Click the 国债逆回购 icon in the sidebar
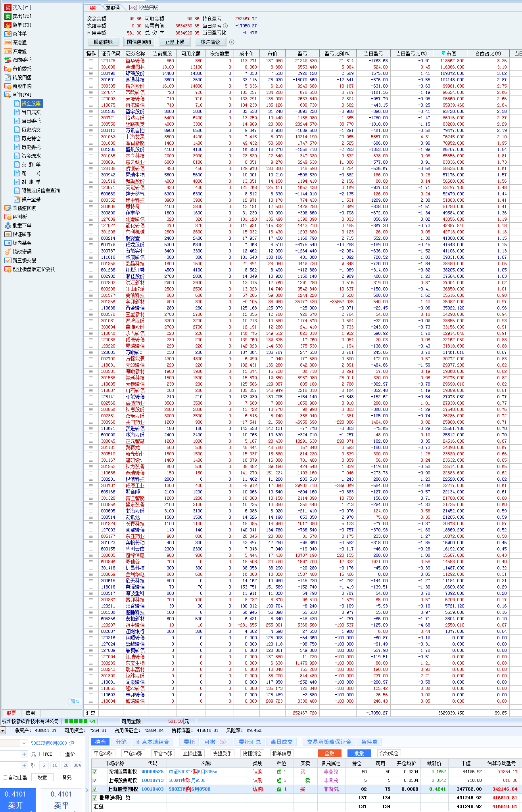 (8, 208)
